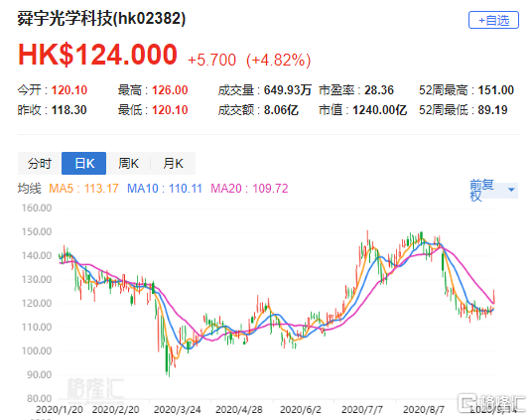
Task: Click the 2020/3/24 date axis label
Action: (177, 410)
